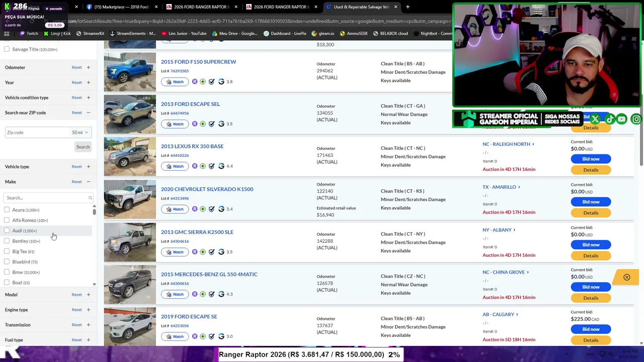
Task: Click the ZIP code Search button
Action: tap(83, 147)
